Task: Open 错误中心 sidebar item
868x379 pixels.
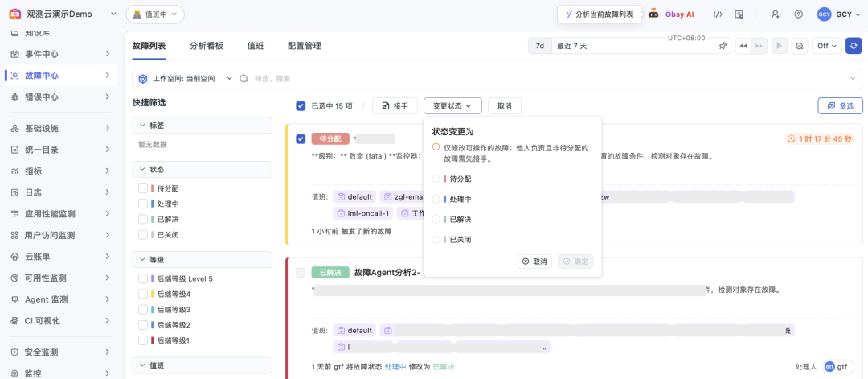Action: (x=61, y=97)
